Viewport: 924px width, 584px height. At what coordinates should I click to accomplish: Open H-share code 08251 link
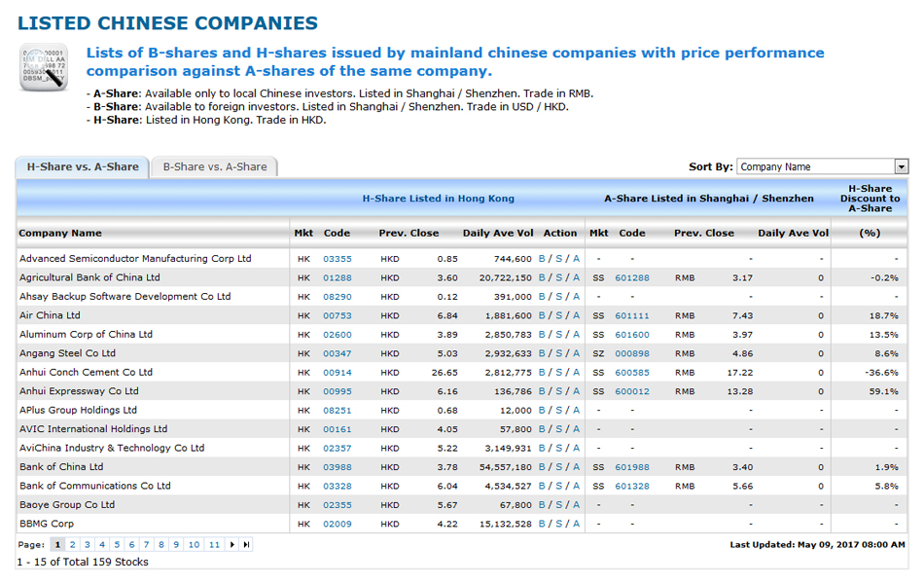click(338, 410)
